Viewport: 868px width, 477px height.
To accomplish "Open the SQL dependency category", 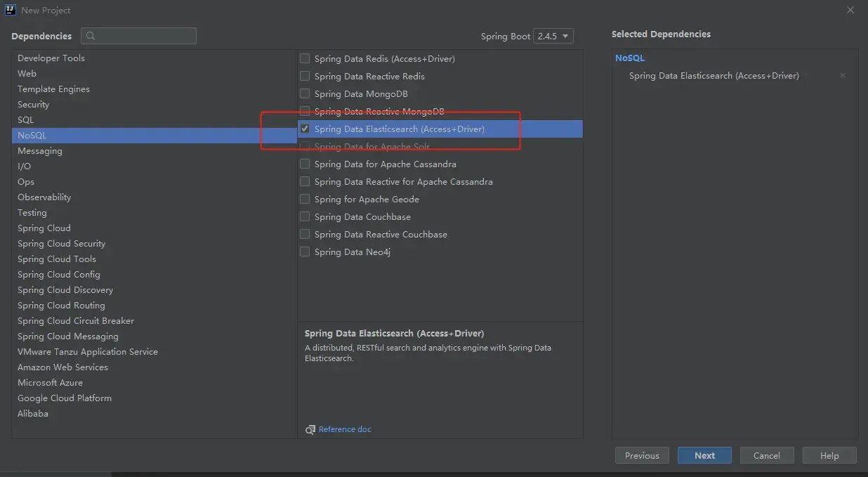I will pyautogui.click(x=26, y=120).
